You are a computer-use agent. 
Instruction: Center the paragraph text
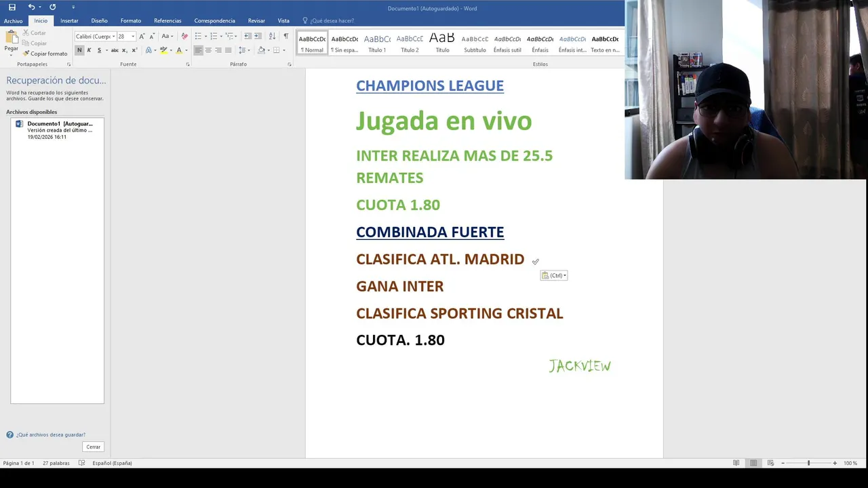tap(208, 50)
